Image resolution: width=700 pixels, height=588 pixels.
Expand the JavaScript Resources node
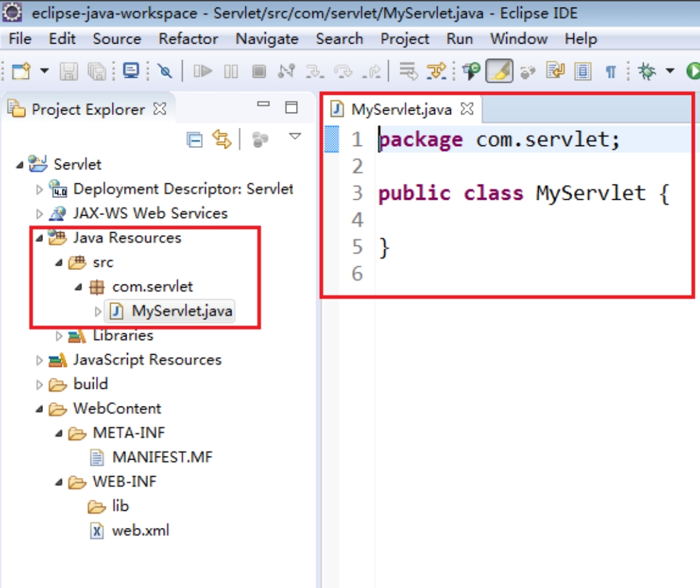point(39,360)
